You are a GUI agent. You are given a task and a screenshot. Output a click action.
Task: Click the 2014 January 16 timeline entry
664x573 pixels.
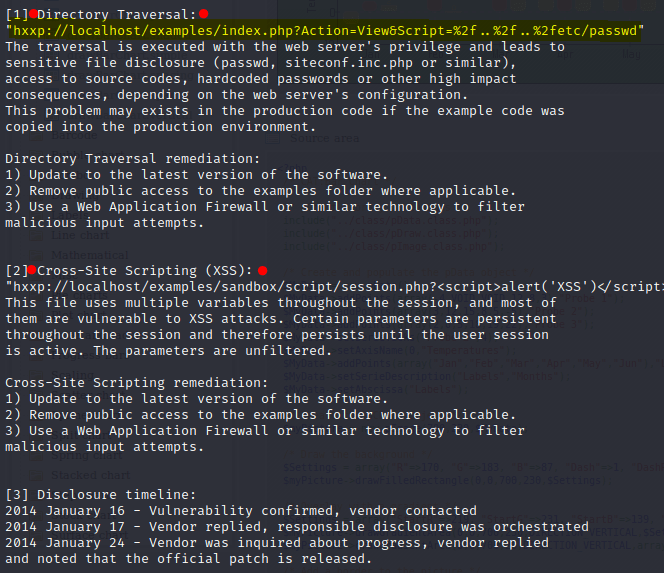point(241,511)
